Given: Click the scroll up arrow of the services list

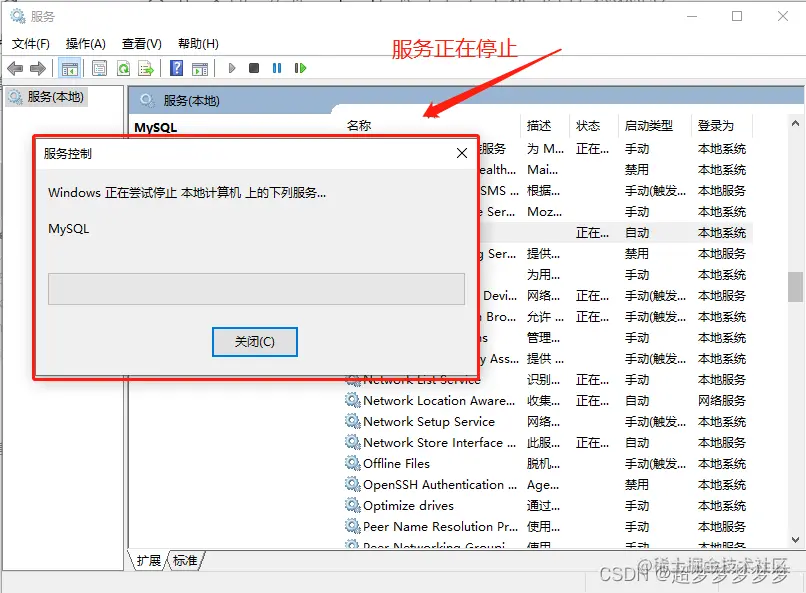Looking at the screenshot, I should pyautogui.click(x=795, y=123).
